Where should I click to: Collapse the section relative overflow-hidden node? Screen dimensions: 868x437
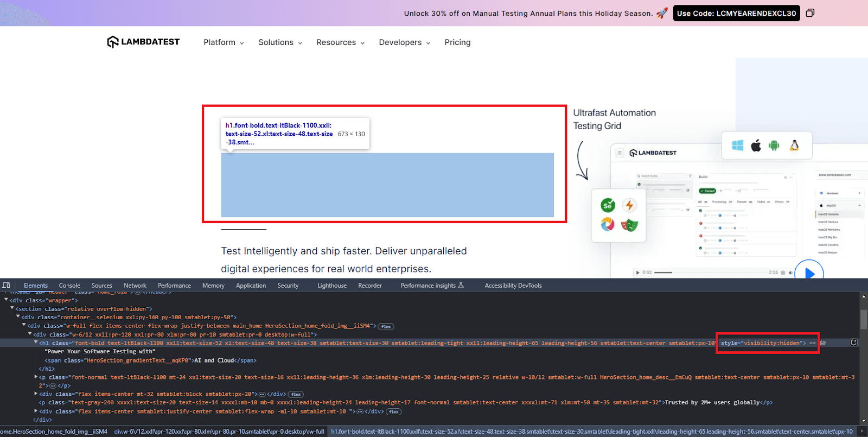tap(12, 308)
